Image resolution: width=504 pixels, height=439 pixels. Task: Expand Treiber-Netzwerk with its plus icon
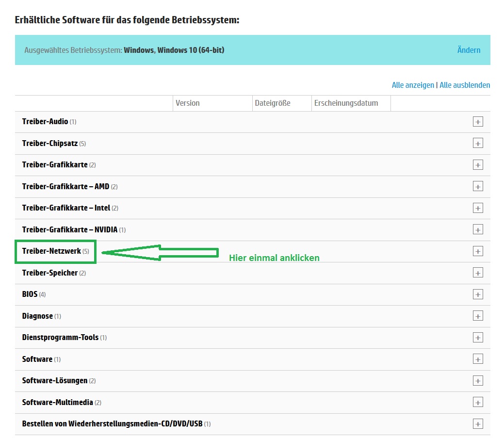click(x=478, y=251)
